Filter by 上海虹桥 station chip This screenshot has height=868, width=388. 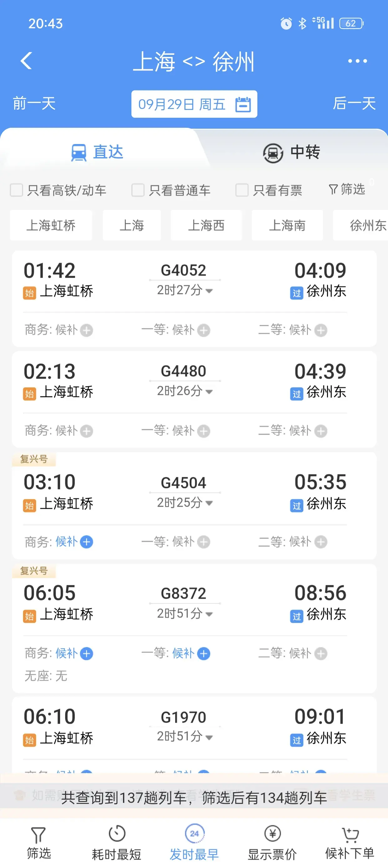click(x=51, y=225)
